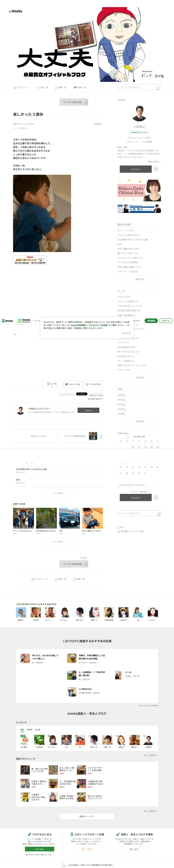Image resolution: width=174 pixels, height=868 pixels.
Task: Open ブログトップ in the top navigation
Action: click(x=21, y=88)
